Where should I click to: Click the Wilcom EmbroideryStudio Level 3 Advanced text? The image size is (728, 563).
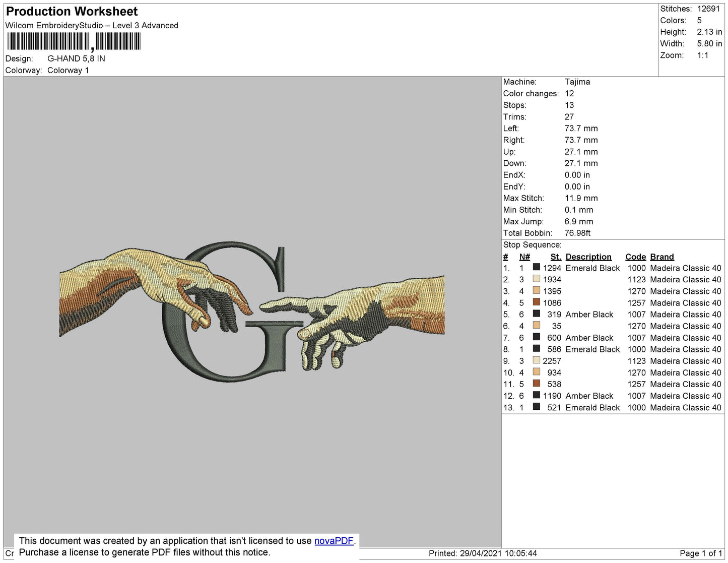92,26
